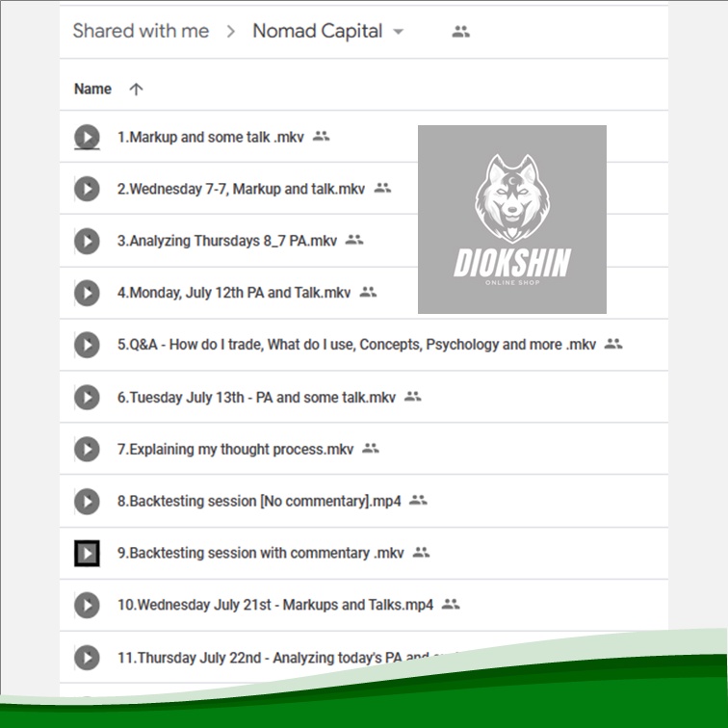Screen dimensions: 728x728
Task: Click shared icon next to 8.Backtesting session mp4
Action: coord(418,501)
